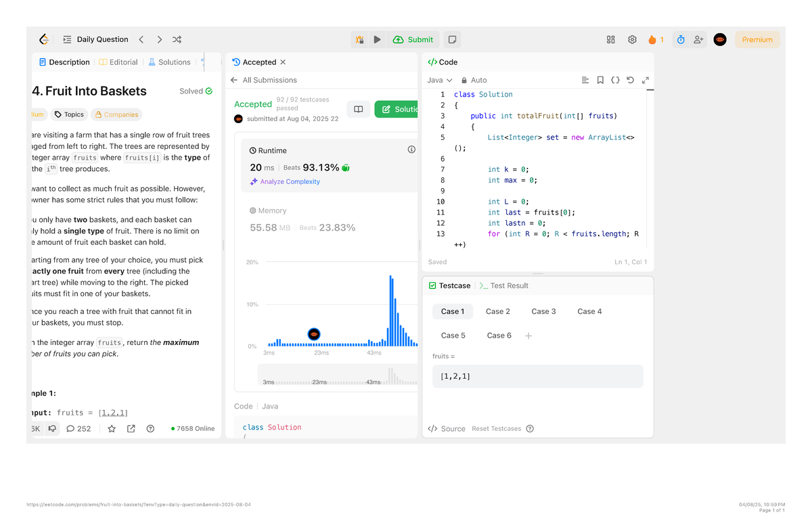Switch to the Description tab

coord(64,62)
